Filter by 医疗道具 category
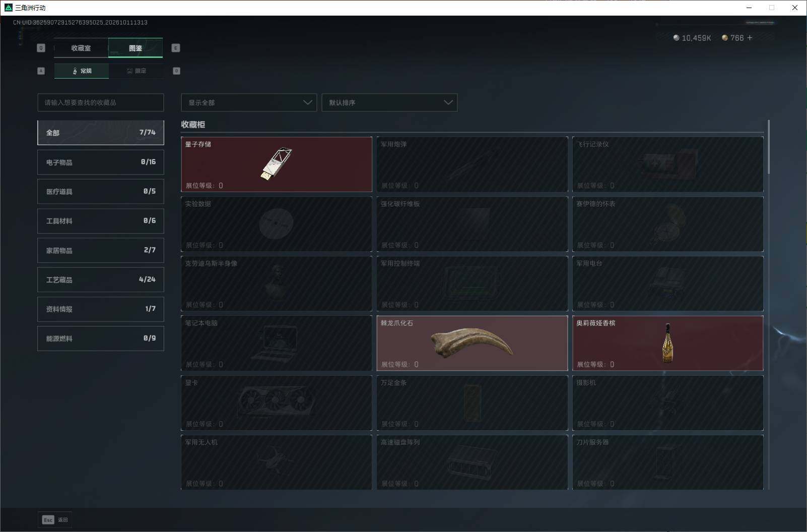The image size is (807, 532). 101,191
